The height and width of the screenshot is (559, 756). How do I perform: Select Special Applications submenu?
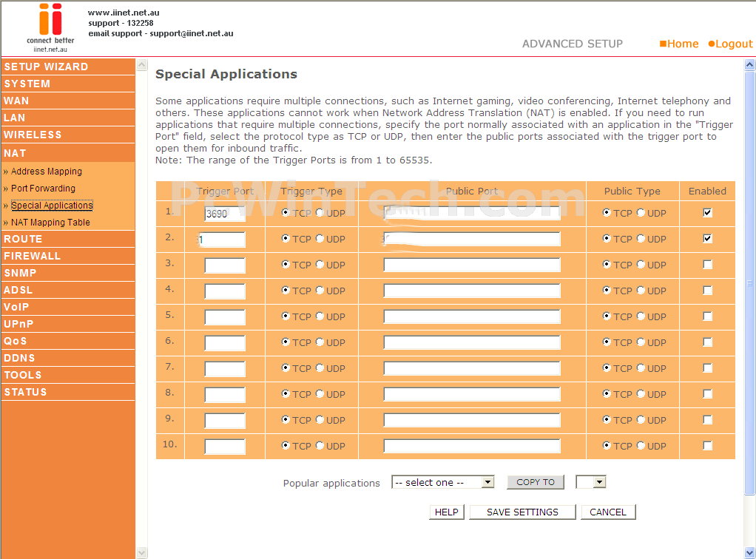[x=52, y=206]
